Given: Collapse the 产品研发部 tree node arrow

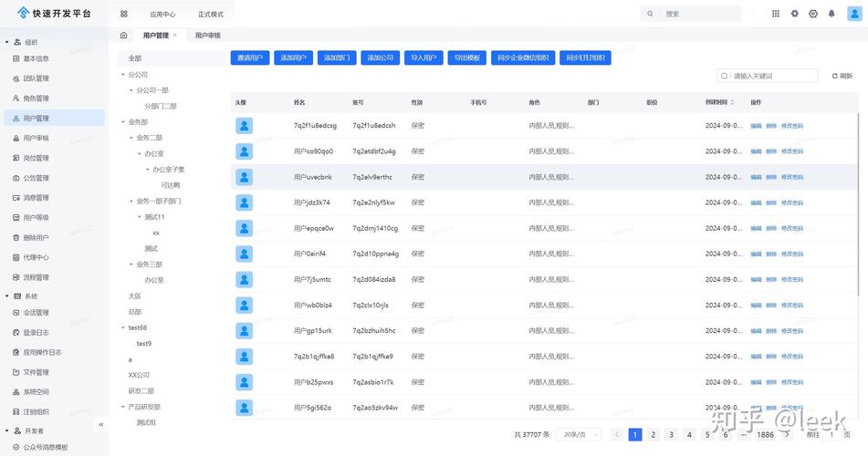Looking at the screenshot, I should pyautogui.click(x=123, y=407).
